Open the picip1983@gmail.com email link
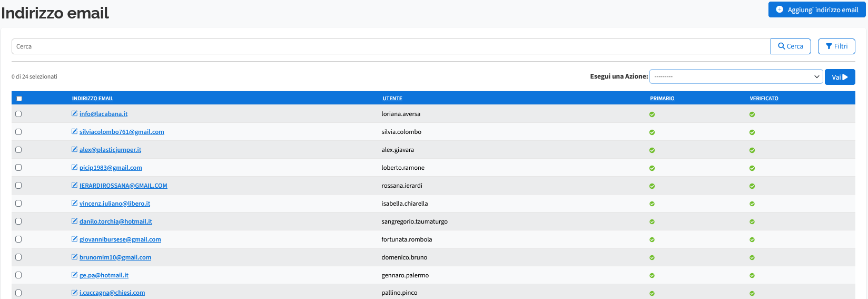 coord(111,168)
